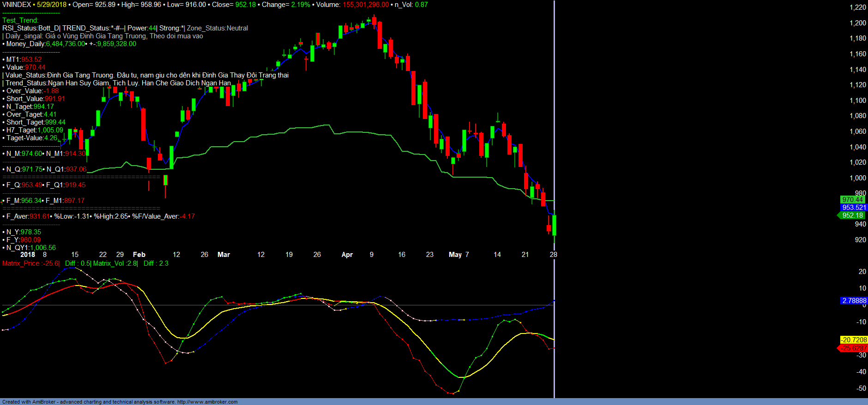Click the blue 953.521 price label

click(x=854, y=208)
